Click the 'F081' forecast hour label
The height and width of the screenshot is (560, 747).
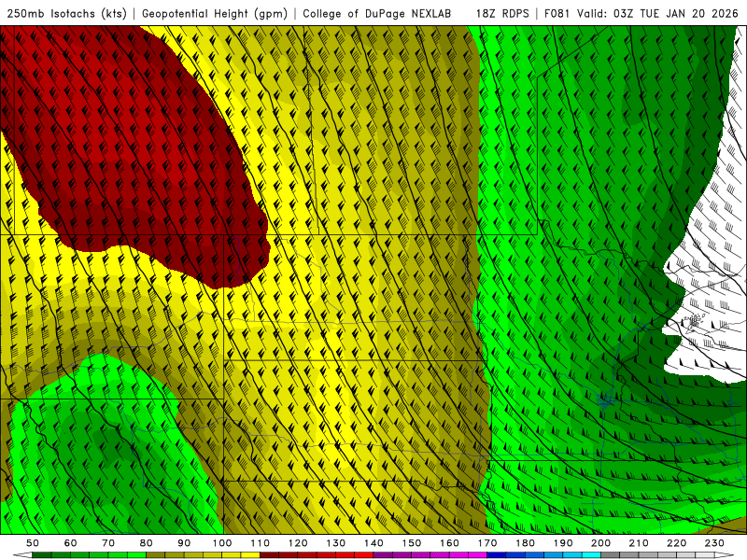pos(557,13)
